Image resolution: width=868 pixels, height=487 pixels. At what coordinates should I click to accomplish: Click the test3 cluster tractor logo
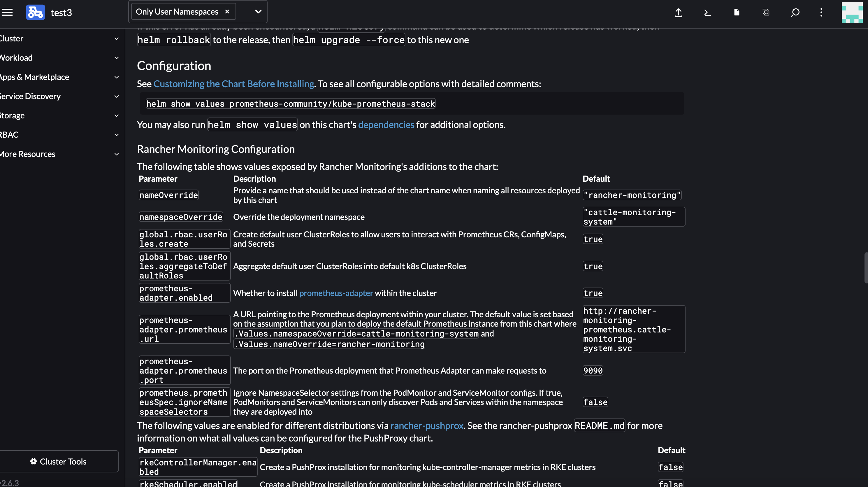pos(35,12)
